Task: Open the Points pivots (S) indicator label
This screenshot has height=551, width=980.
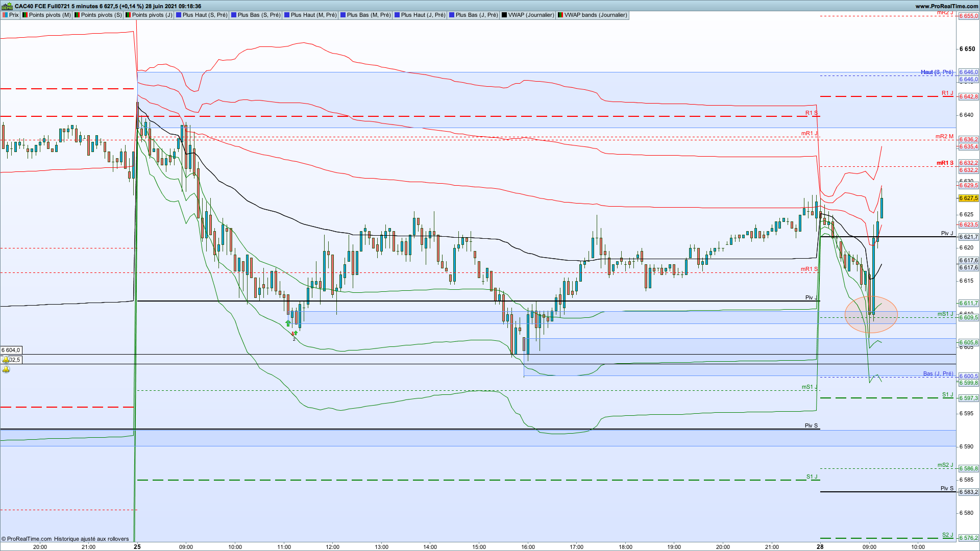Action: (101, 15)
